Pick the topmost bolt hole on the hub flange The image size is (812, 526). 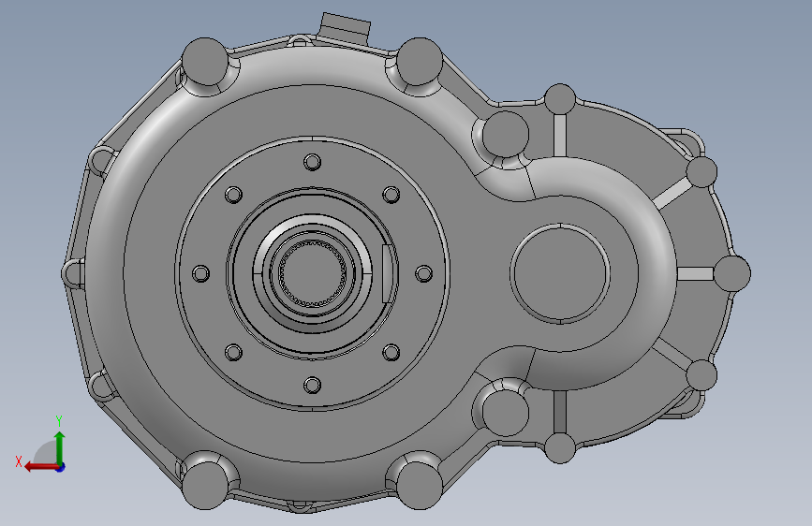(312, 162)
